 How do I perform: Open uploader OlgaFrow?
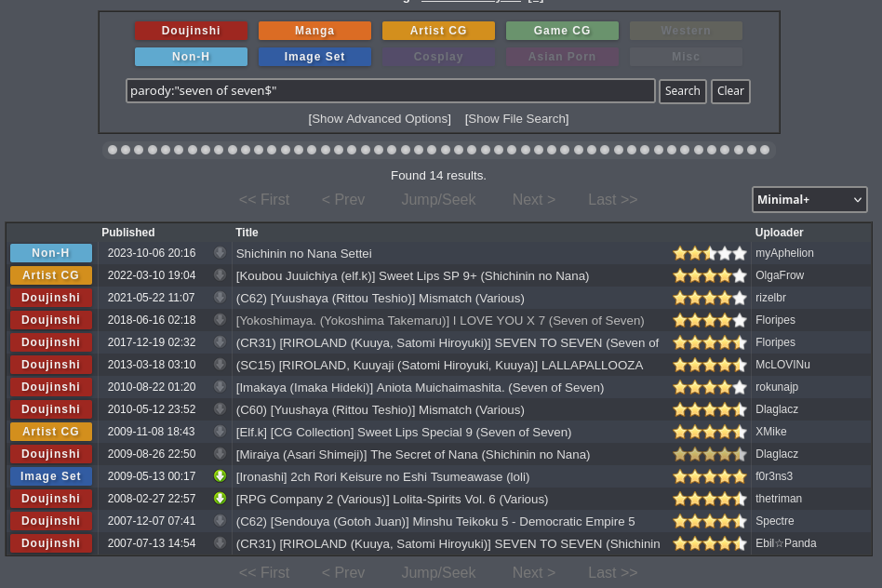coord(780,275)
